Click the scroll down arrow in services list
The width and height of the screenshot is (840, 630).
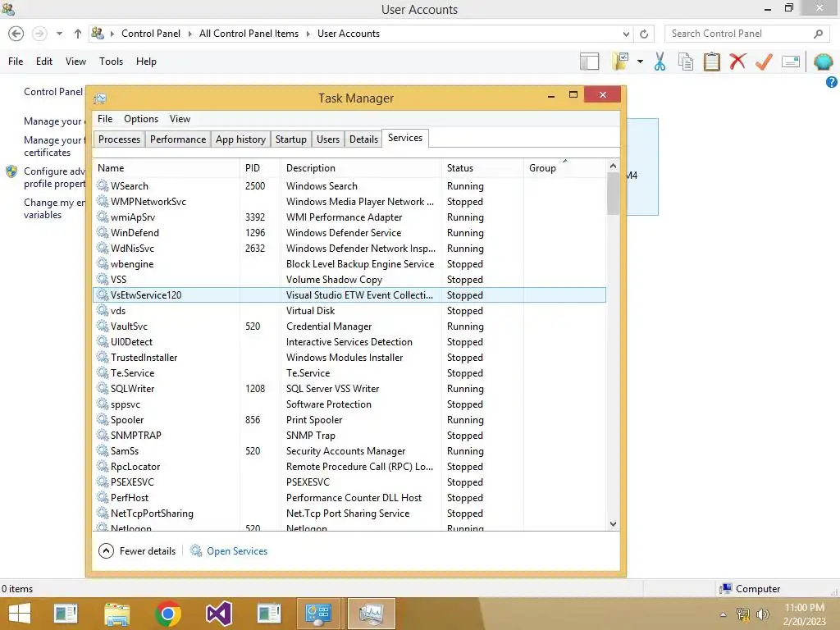point(613,524)
